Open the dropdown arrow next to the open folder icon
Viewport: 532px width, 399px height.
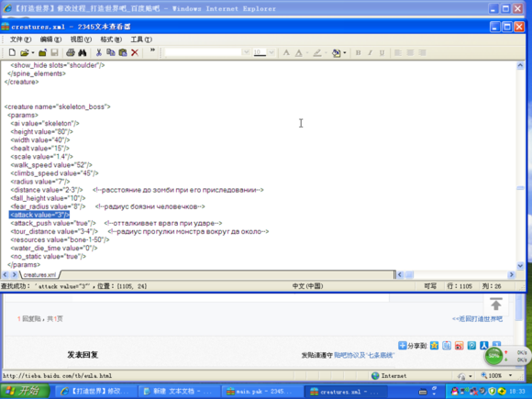(33, 53)
